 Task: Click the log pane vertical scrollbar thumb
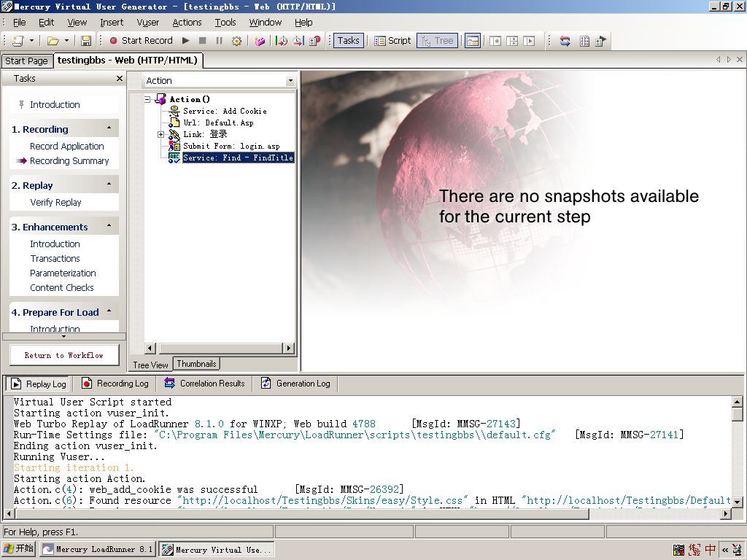[737, 414]
